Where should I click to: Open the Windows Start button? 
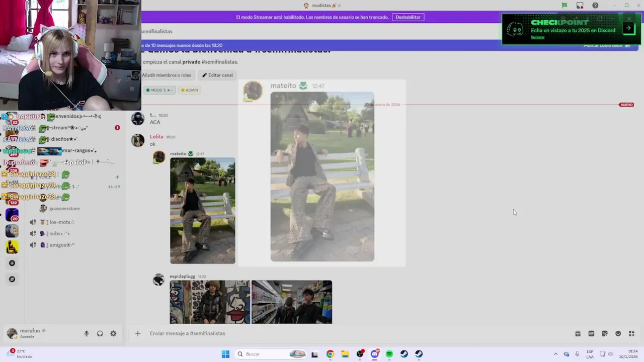[225, 354]
